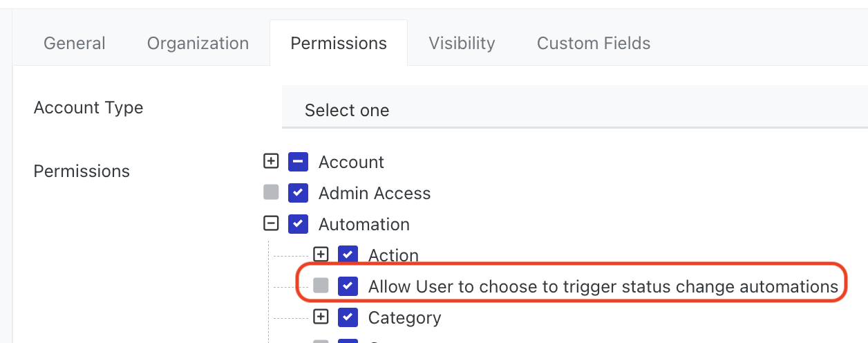Expand the Action subtree plus icon

click(321, 254)
